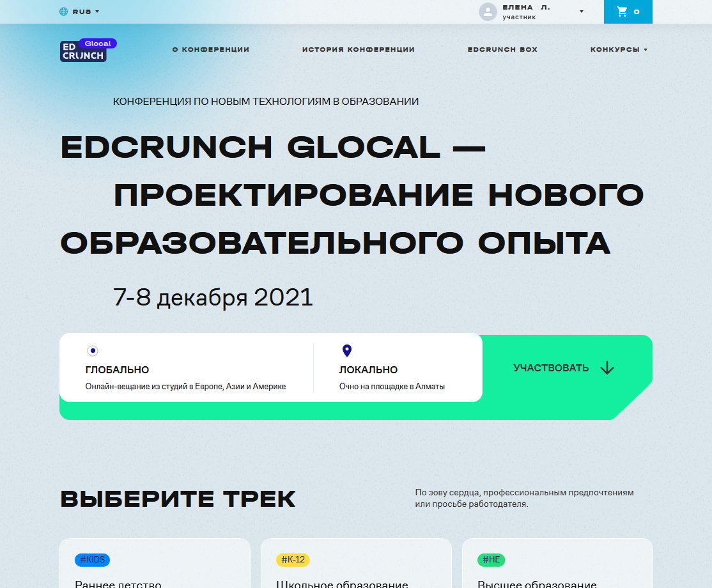
Task: Select the Локально heading
Action: [x=368, y=370]
